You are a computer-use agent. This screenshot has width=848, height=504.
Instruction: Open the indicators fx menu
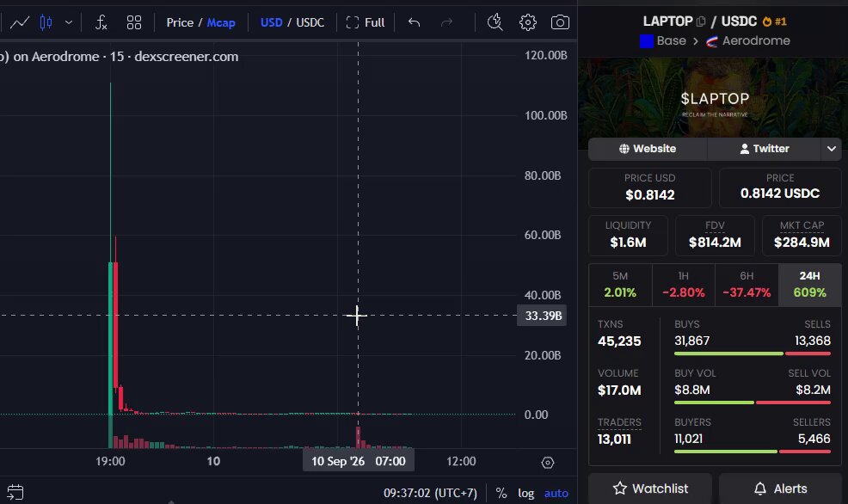101,22
